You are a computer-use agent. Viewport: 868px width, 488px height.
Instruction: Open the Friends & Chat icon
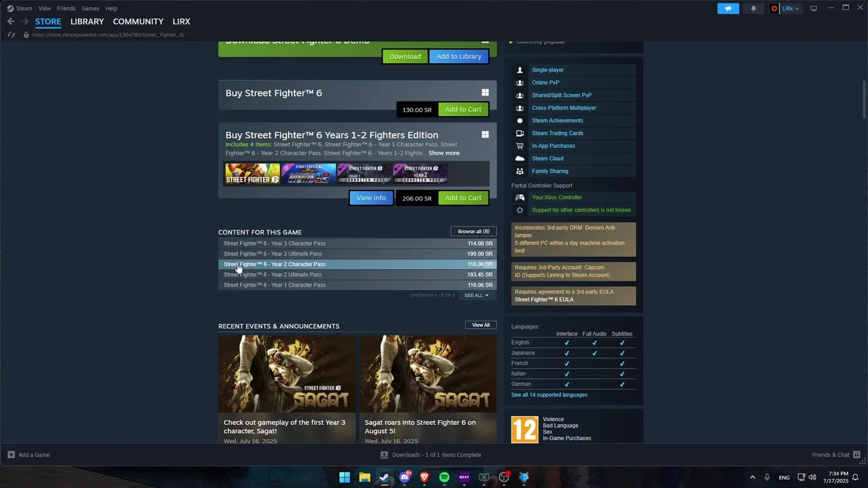[856, 455]
